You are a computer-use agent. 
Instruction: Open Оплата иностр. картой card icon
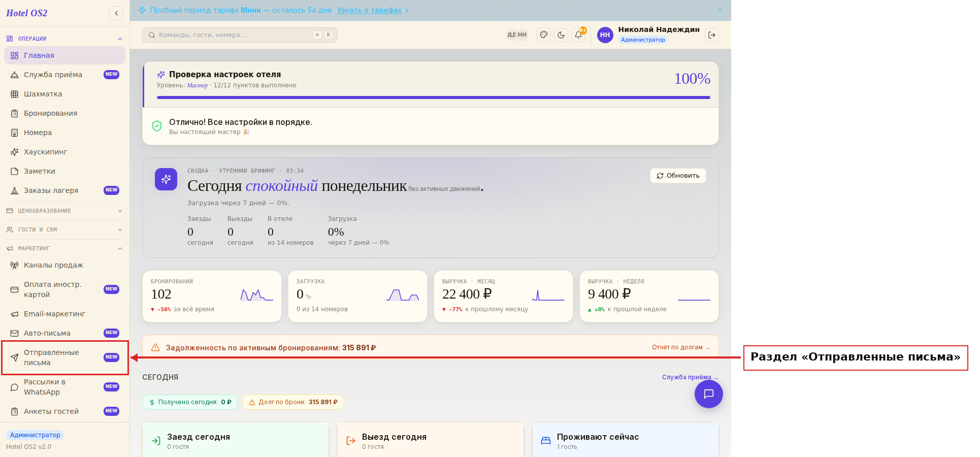pos(14,289)
